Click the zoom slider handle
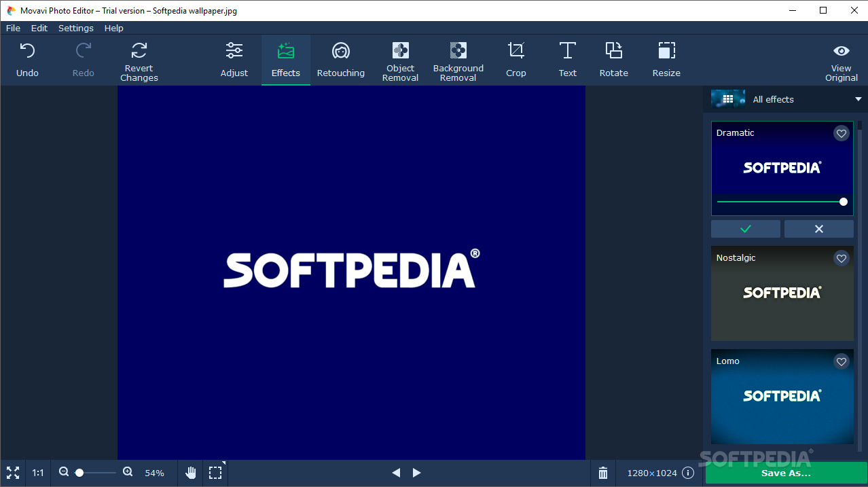Viewport: 868px width, 487px height. (79, 472)
